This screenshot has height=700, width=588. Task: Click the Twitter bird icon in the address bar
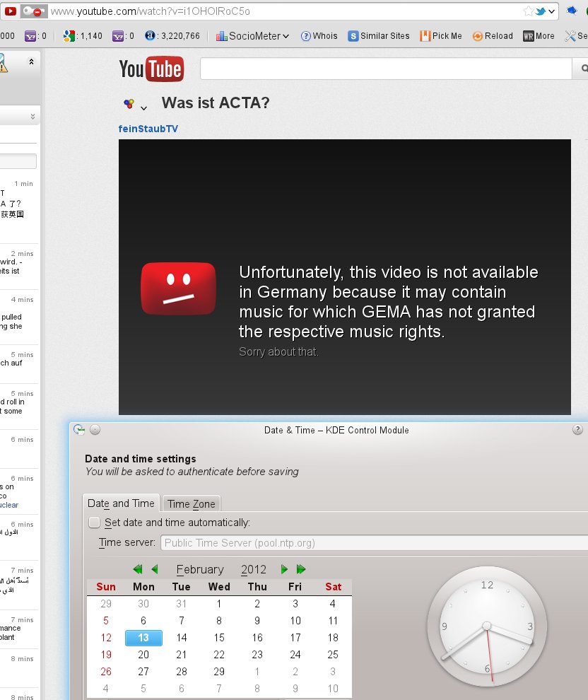[x=540, y=11]
